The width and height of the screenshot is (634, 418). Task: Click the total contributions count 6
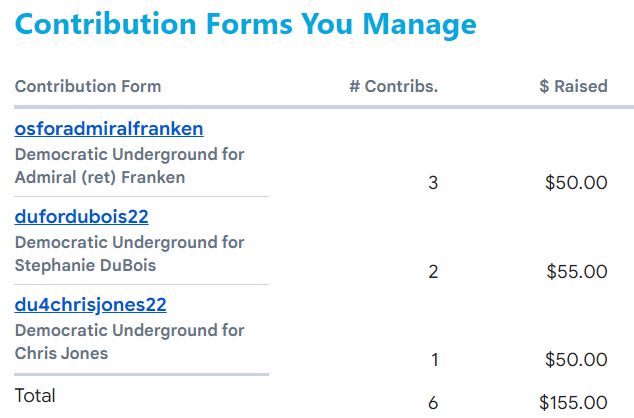point(433,403)
